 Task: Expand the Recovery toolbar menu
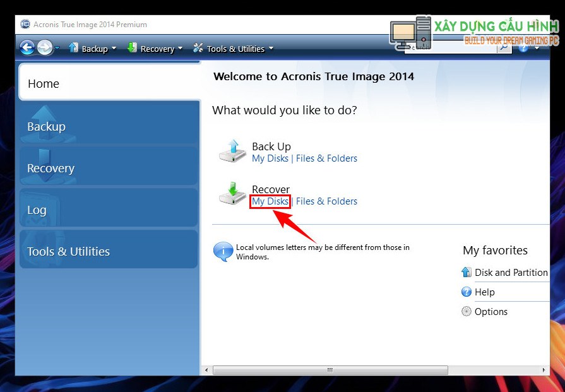tap(156, 49)
